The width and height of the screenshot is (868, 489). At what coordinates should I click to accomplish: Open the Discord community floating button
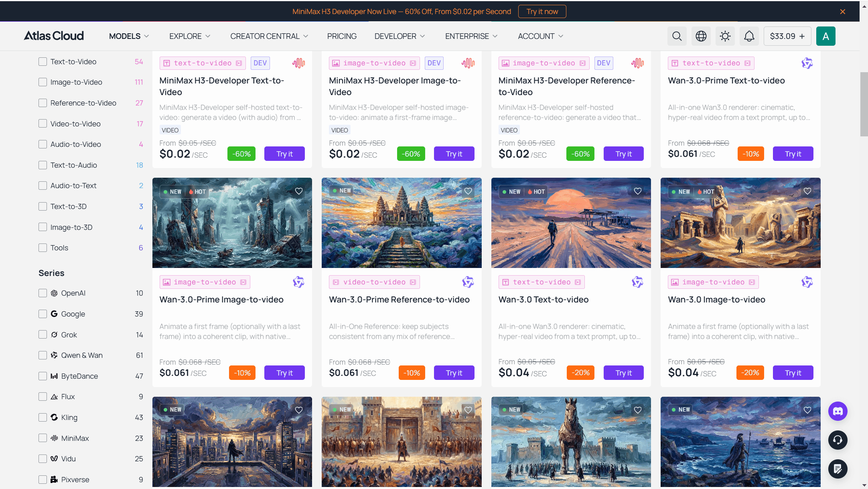(x=838, y=411)
